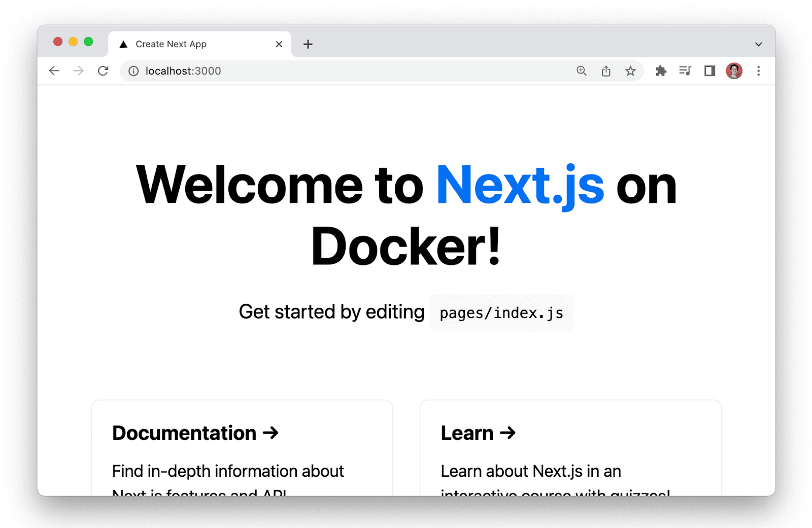Click the blue Next.js heading link
This screenshot has width=812, height=528.
point(520,186)
